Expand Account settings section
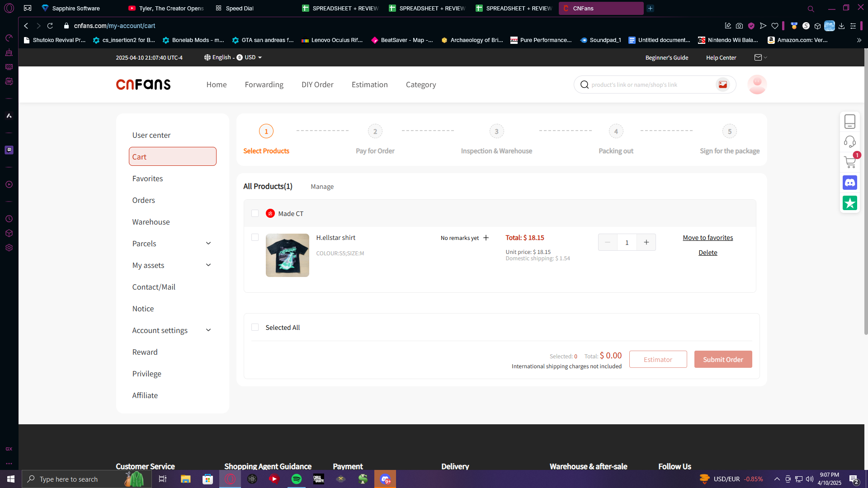 (x=208, y=330)
